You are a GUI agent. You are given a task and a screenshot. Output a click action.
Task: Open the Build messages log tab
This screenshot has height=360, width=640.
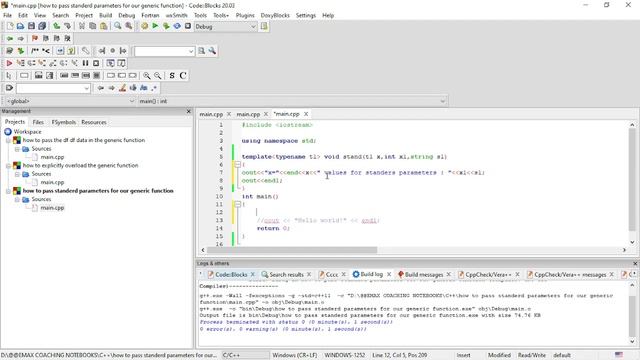tap(424, 275)
